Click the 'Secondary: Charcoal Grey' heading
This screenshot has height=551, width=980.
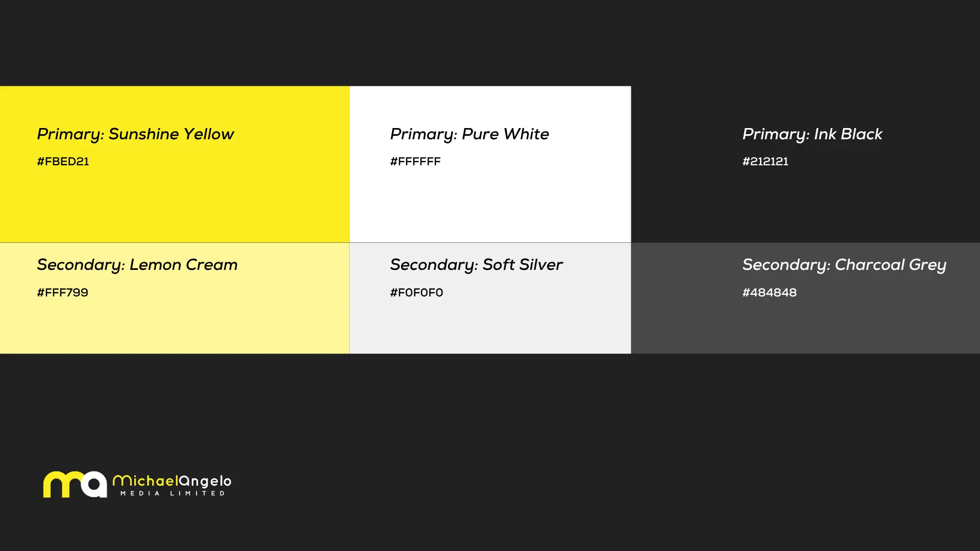[844, 265]
